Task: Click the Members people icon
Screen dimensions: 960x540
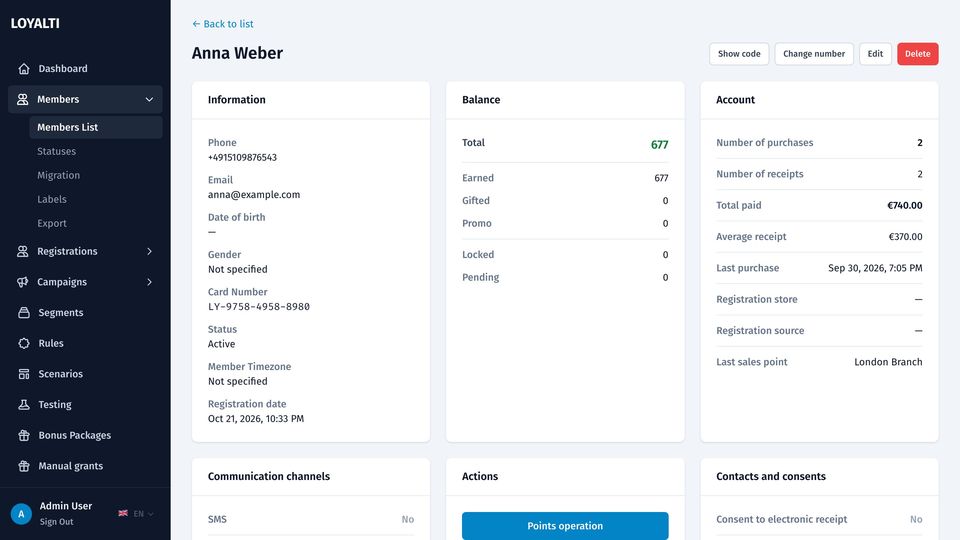Action: tap(23, 99)
